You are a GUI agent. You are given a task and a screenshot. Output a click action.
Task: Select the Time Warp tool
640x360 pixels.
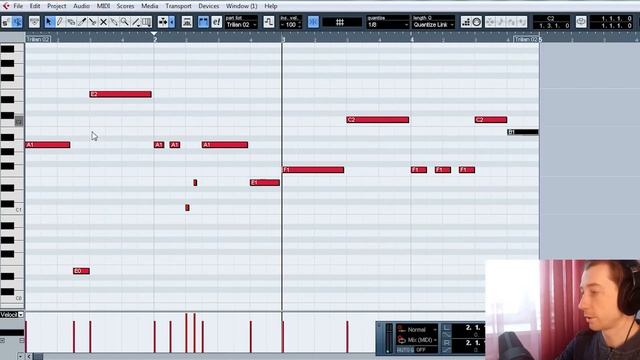(x=147, y=22)
